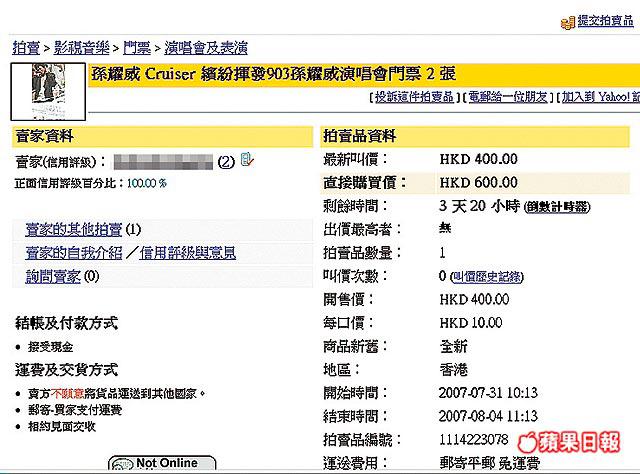Click the bid increment HKD 10.00
Viewport: 640px width, 474px height.
pos(471,323)
